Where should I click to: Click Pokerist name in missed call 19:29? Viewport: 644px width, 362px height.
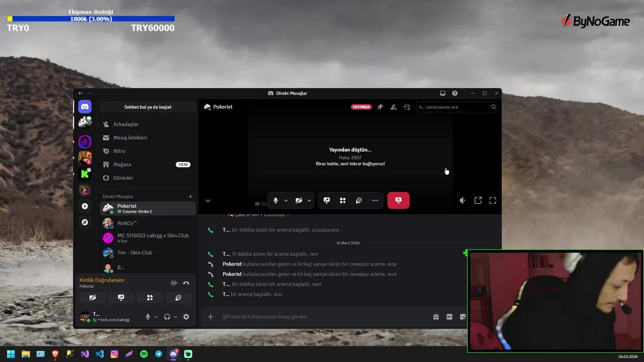pos(232,274)
